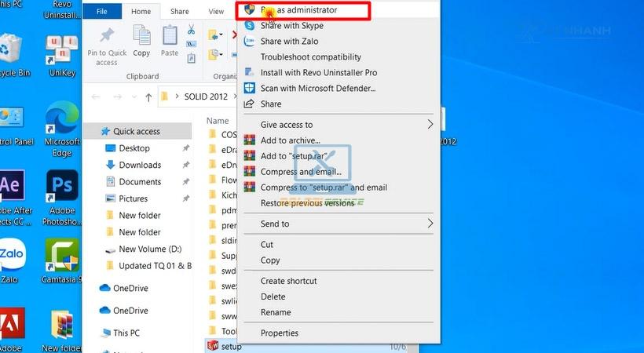Scan file with Microsoft Defender
Screen dimensions: 644x353
click(317, 89)
